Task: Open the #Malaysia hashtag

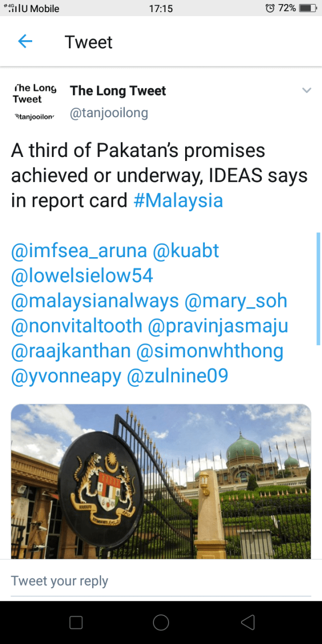Action: tap(178, 201)
